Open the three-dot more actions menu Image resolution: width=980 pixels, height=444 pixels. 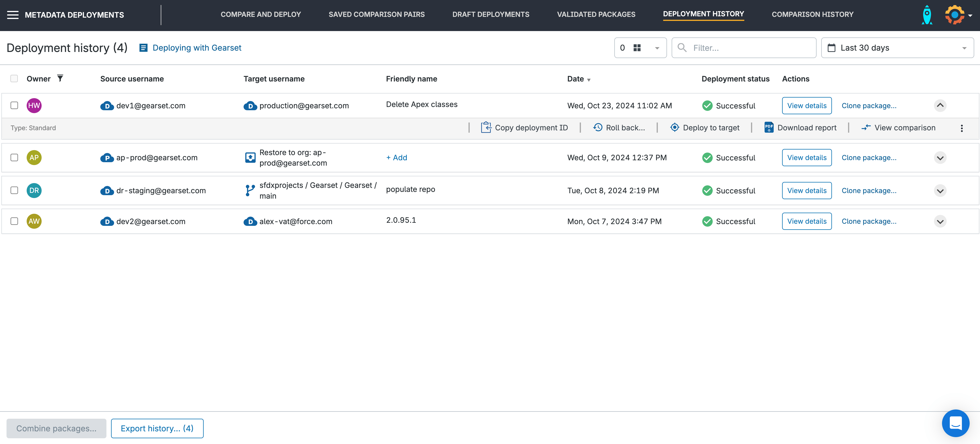[x=961, y=128]
